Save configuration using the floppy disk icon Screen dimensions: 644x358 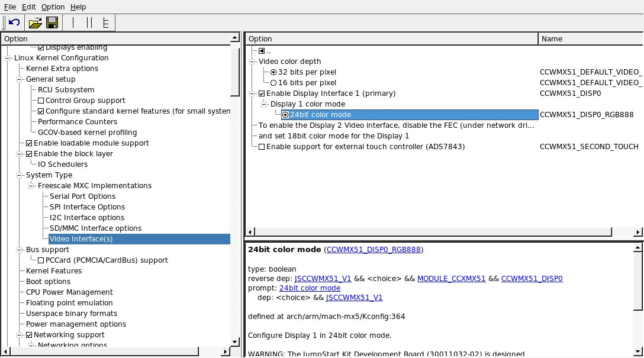tap(51, 22)
